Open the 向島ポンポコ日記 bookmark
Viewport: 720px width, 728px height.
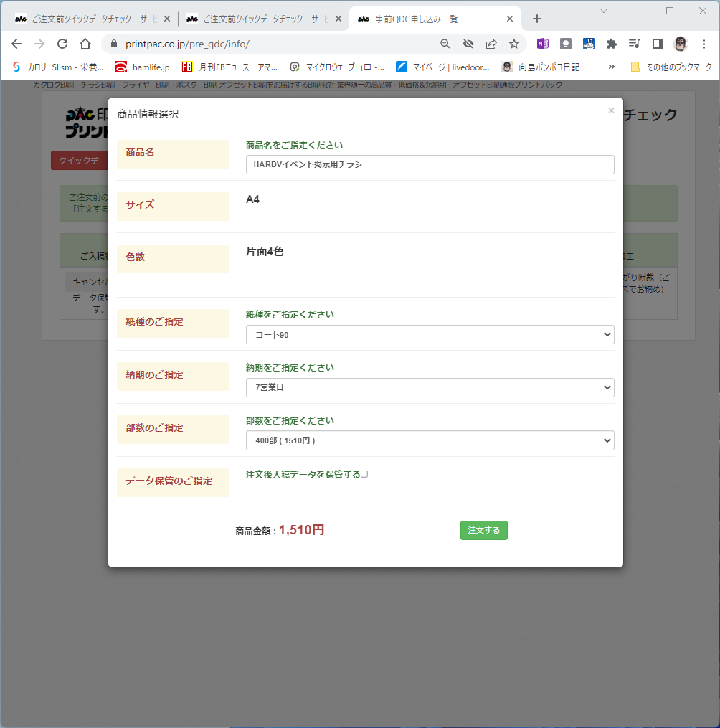click(541, 67)
